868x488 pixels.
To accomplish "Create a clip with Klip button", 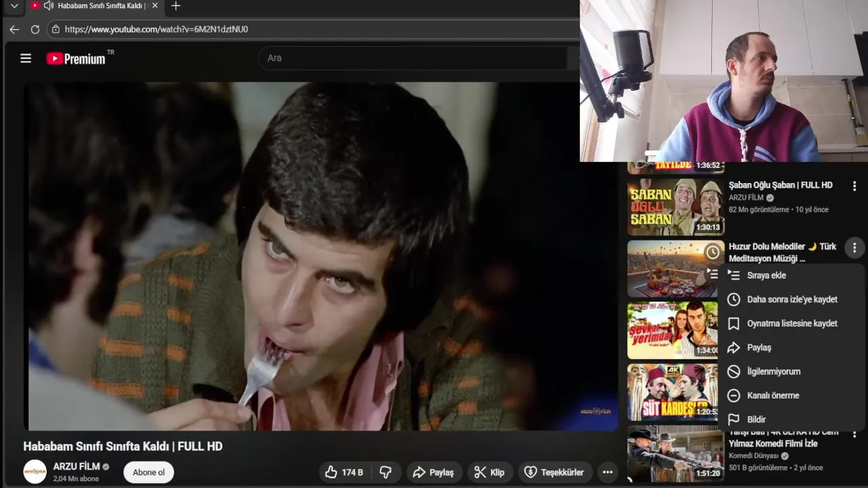I will pyautogui.click(x=490, y=472).
